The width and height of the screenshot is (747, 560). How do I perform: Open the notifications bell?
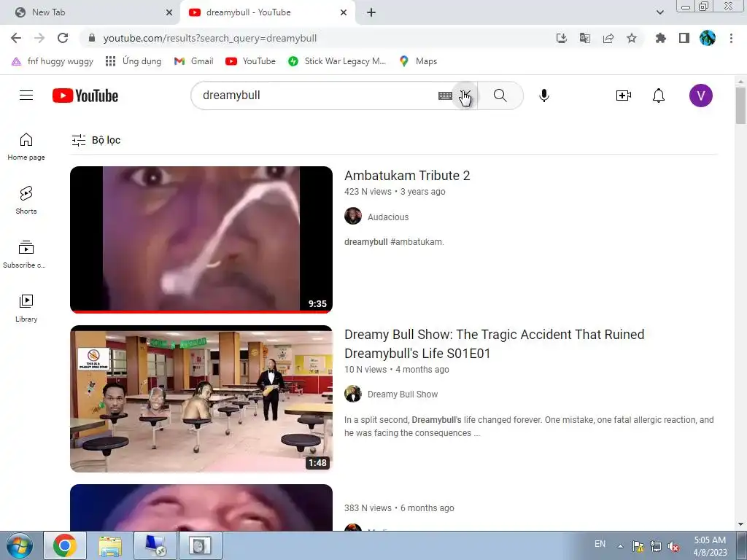click(659, 96)
